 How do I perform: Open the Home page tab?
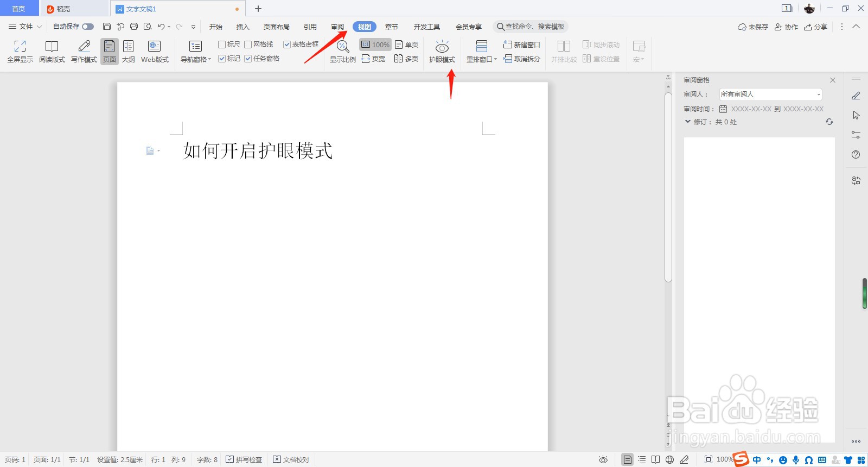click(x=19, y=9)
